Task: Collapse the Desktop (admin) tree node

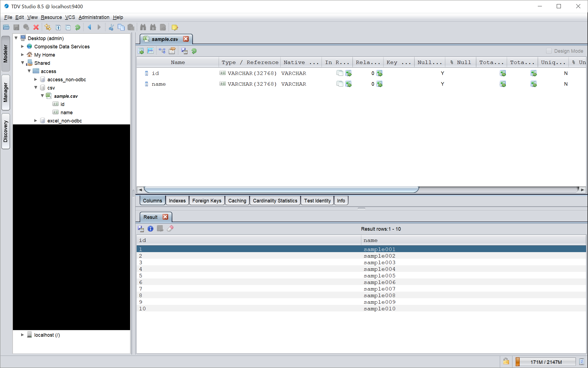Action: point(16,38)
